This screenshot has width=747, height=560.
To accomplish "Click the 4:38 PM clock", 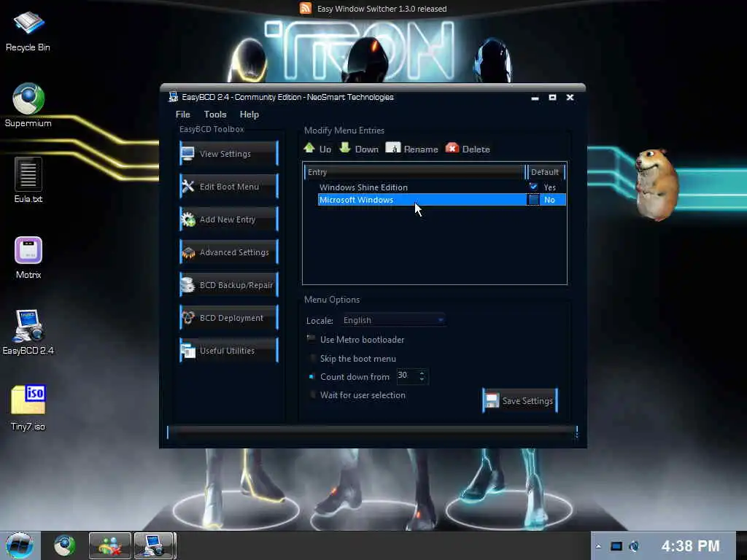I will coord(690,545).
